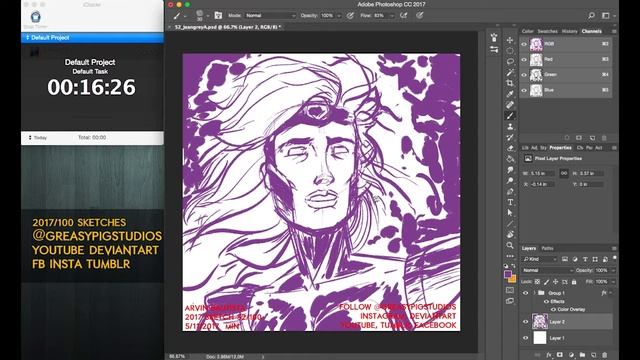Viewport: 640px width, 360px height.
Task: Select Default Project in timer window
Action: click(x=92, y=38)
